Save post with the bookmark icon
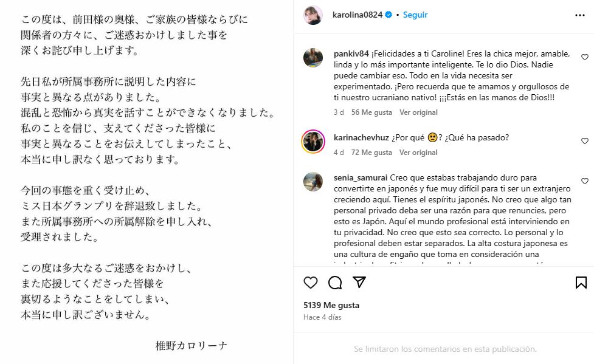The height and width of the screenshot is (364, 594). [581, 283]
